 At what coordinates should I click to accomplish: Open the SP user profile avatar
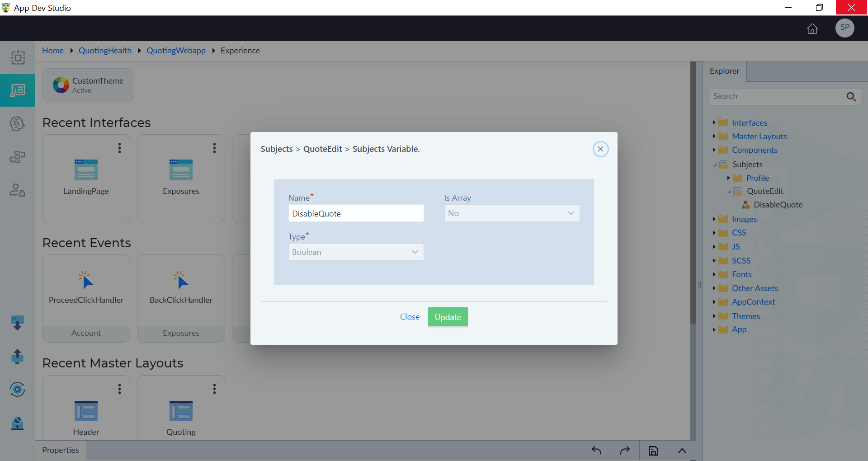coord(844,28)
